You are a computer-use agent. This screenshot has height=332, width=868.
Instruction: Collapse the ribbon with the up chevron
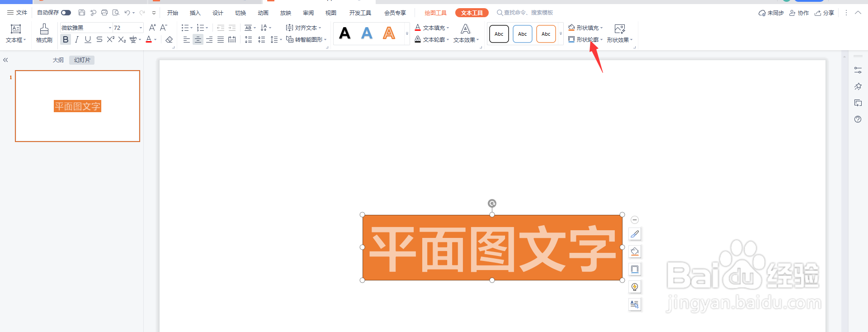point(858,13)
